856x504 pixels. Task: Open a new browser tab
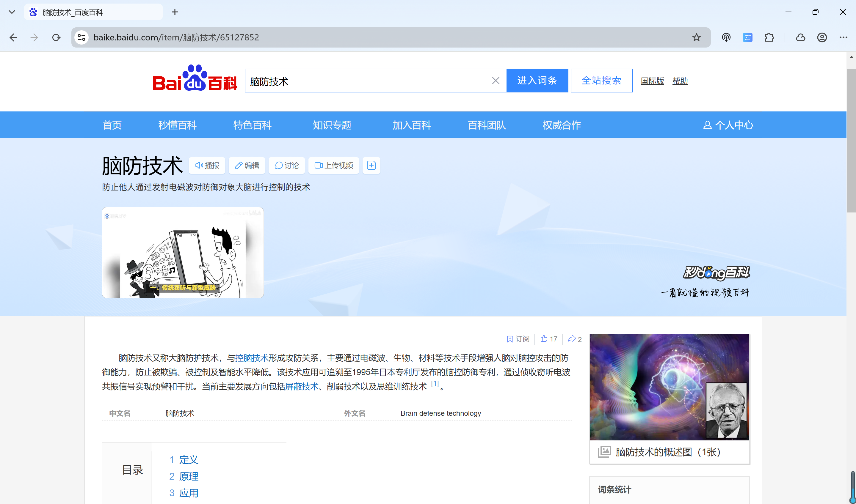175,12
